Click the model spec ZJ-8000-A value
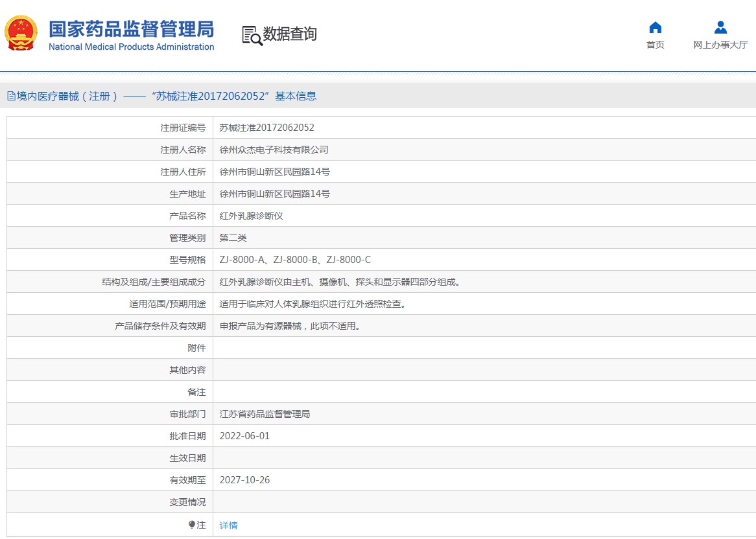The width and height of the screenshot is (756, 539). 242,260
